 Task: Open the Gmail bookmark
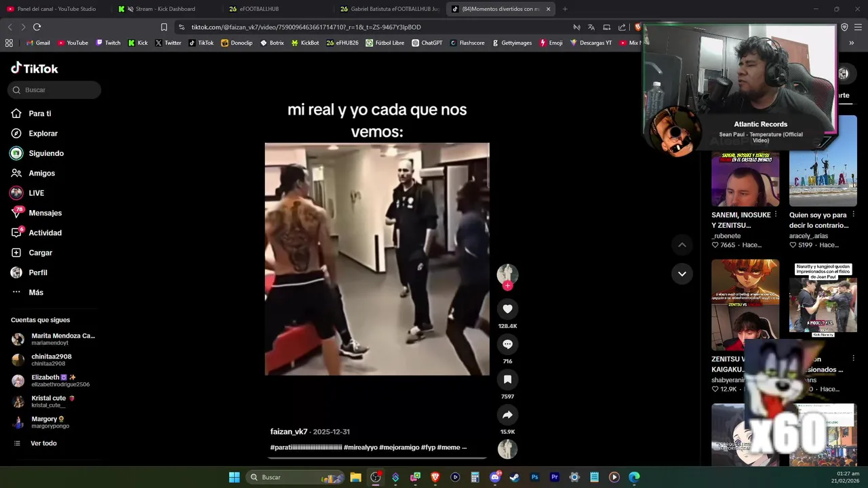pos(37,43)
